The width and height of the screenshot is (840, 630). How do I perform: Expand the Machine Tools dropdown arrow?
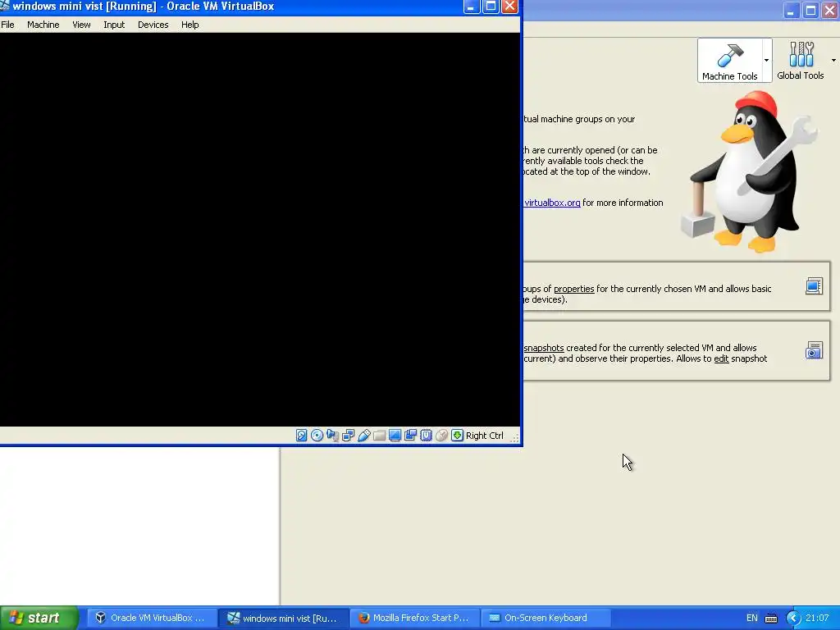click(767, 61)
